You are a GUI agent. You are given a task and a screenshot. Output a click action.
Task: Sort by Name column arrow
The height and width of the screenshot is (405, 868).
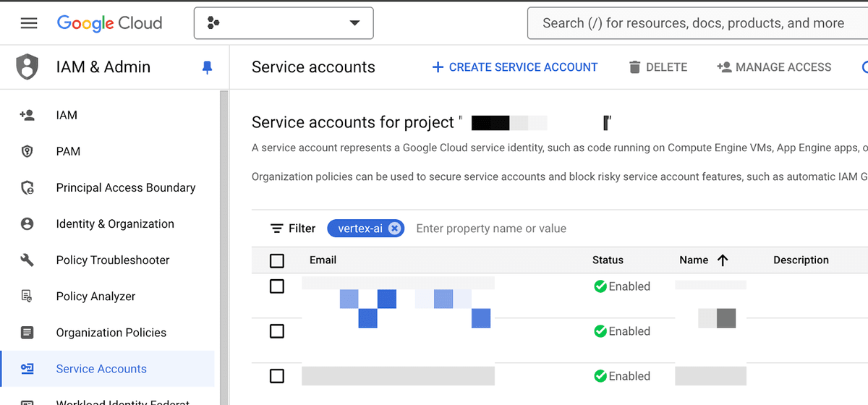tap(723, 260)
